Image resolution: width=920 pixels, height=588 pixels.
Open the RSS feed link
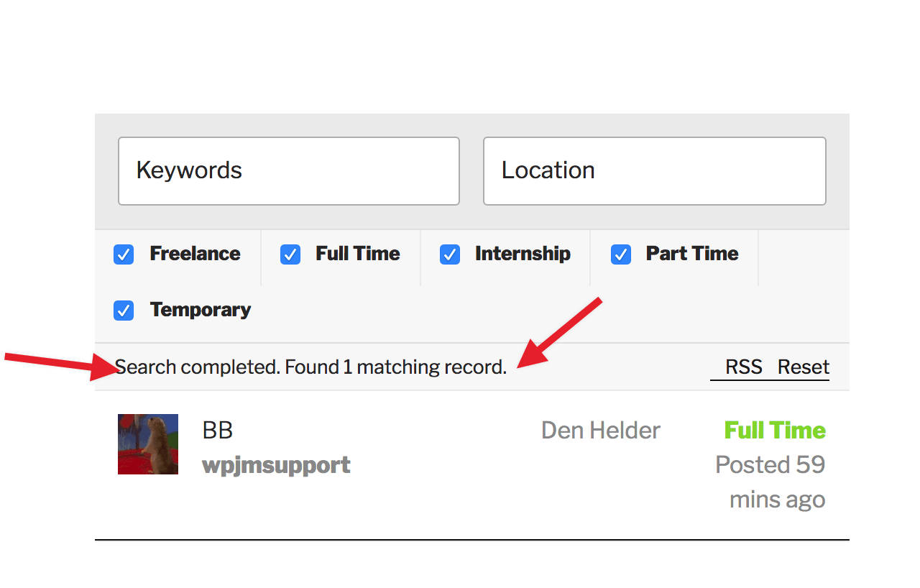(x=743, y=367)
